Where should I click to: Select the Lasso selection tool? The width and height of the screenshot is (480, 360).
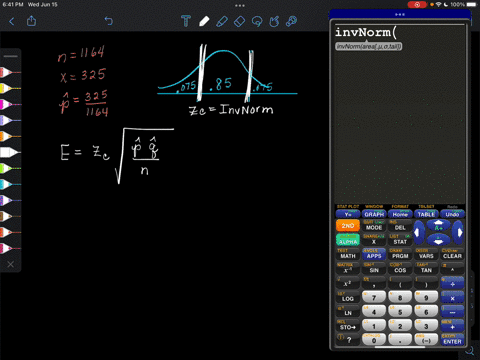point(257,22)
